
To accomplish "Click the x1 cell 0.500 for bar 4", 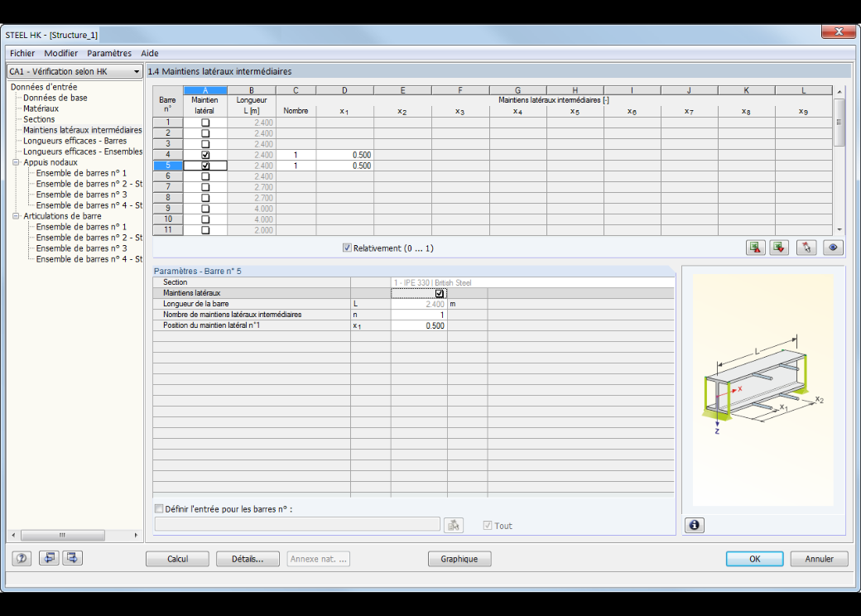I will tap(345, 155).
